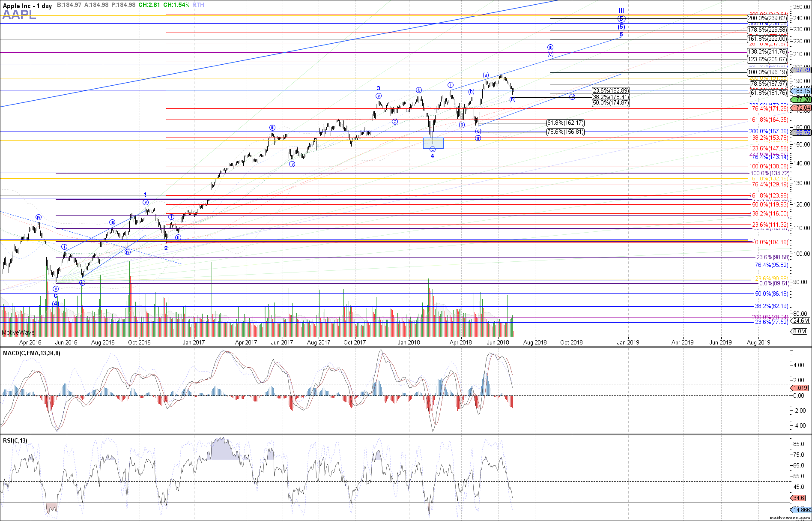This screenshot has height=521, width=812.
Task: Select the red 161.8%(164.35) label
Action: point(769,120)
